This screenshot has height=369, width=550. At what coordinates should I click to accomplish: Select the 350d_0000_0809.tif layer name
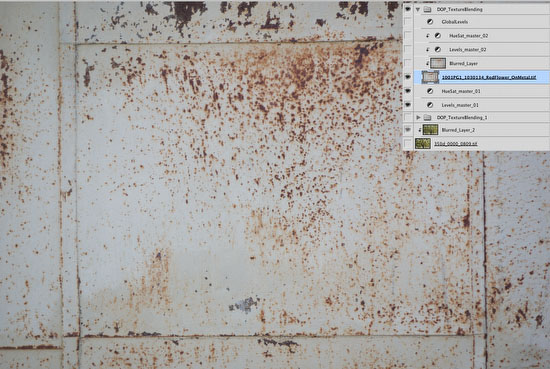pyautogui.click(x=456, y=144)
